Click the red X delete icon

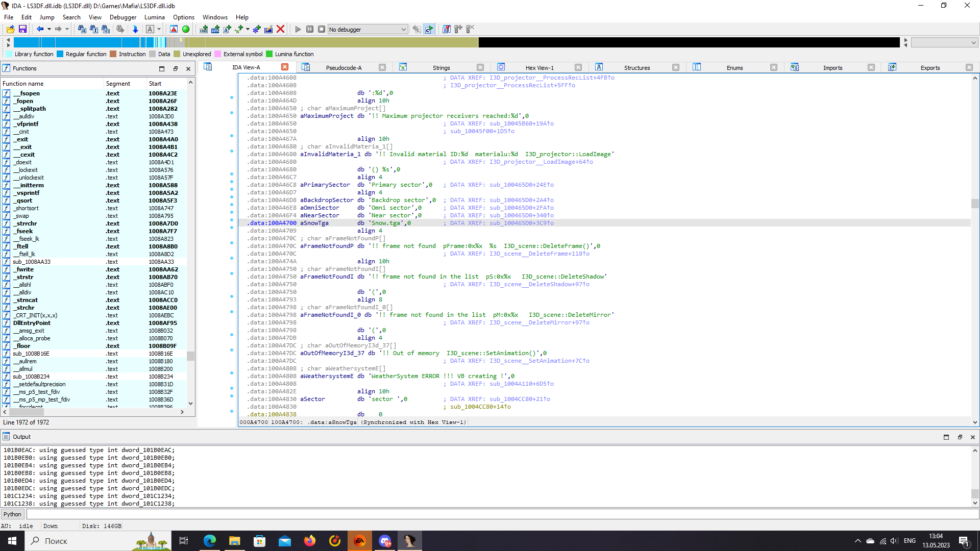tap(280, 29)
